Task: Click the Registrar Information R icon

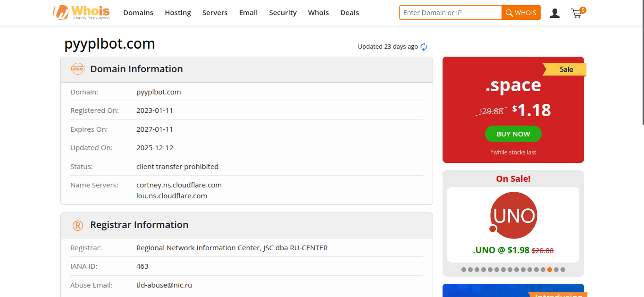Action: (x=77, y=225)
